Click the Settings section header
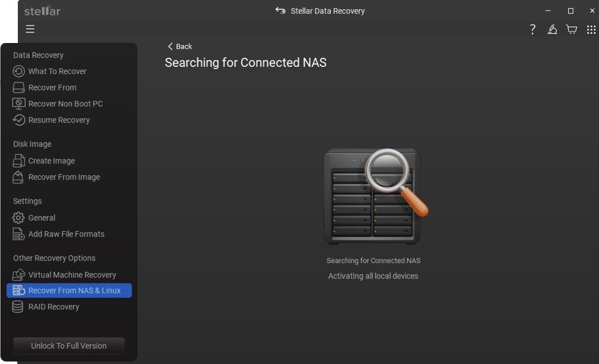Viewport: 599px width, 364px height. pyautogui.click(x=28, y=201)
